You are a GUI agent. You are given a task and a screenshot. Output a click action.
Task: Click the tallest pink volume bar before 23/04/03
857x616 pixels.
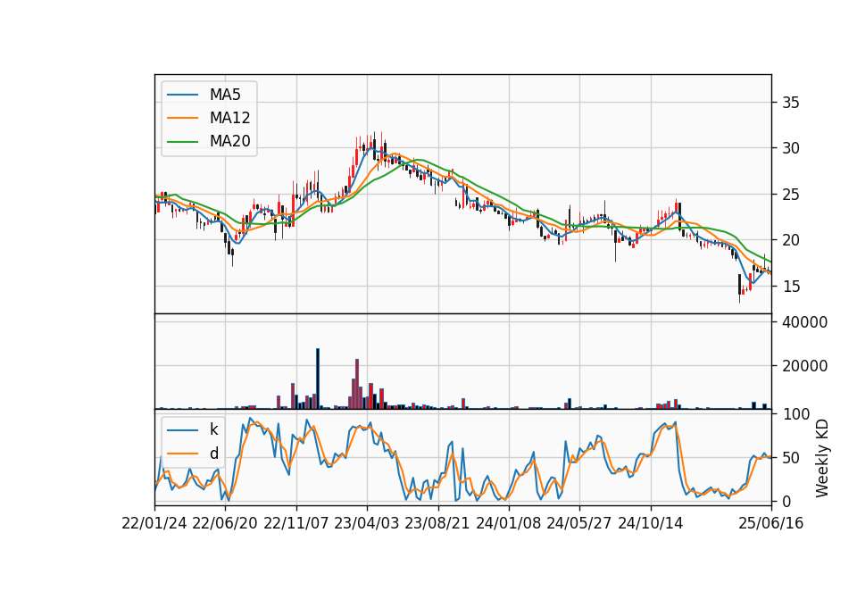[x=357, y=384]
